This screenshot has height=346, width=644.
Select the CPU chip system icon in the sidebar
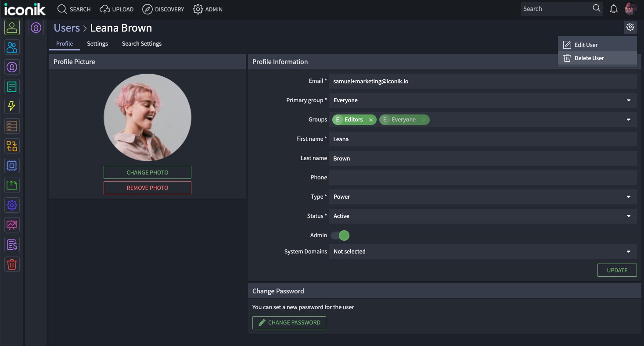12,165
